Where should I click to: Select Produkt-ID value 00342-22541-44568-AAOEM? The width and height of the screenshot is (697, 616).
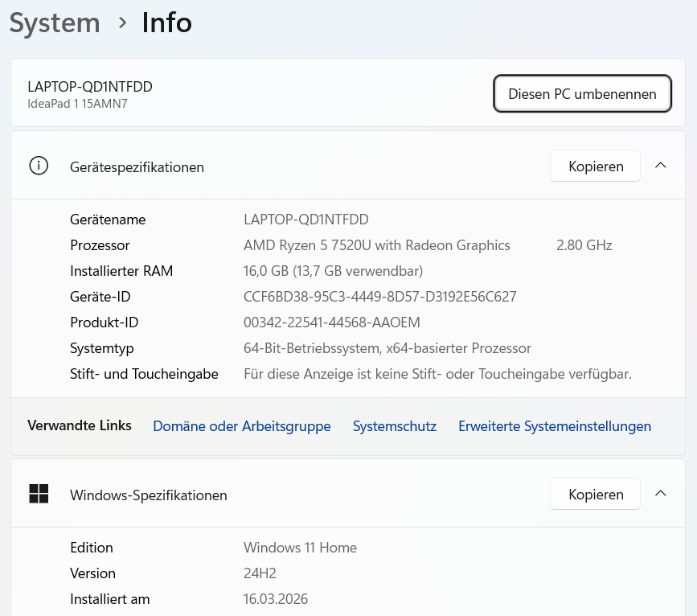coord(331,322)
